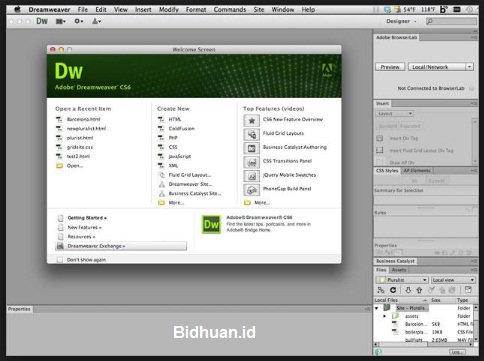Screen dimensions: 484x361
Task: Open the Site menu
Action: pyautogui.click(x=259, y=9)
